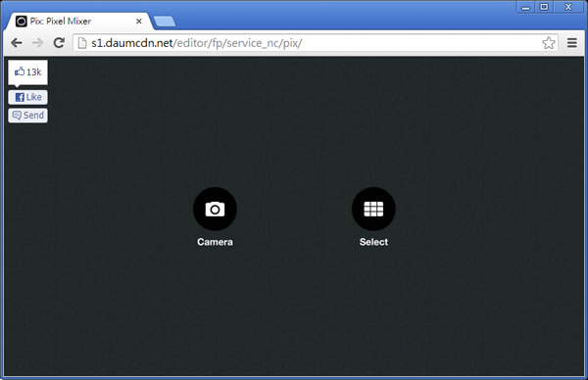Click the 13k like count bubble
The height and width of the screenshot is (380, 588).
pyautogui.click(x=28, y=72)
